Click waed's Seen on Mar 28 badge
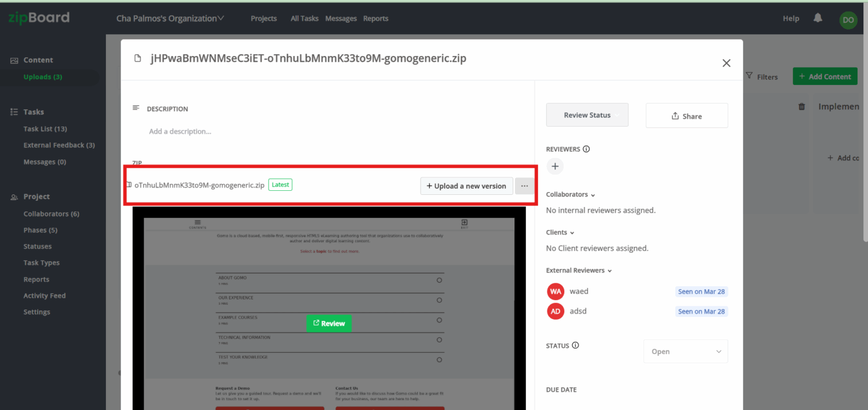Image resolution: width=868 pixels, height=410 pixels. 701,291
